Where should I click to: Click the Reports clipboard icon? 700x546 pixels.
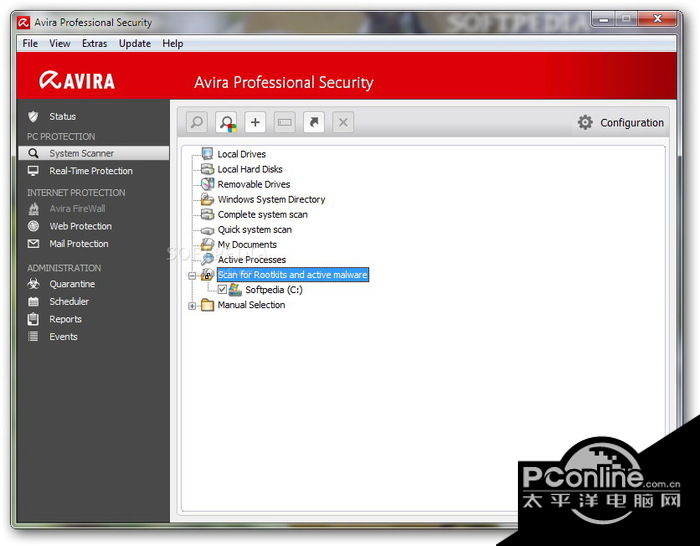33,319
